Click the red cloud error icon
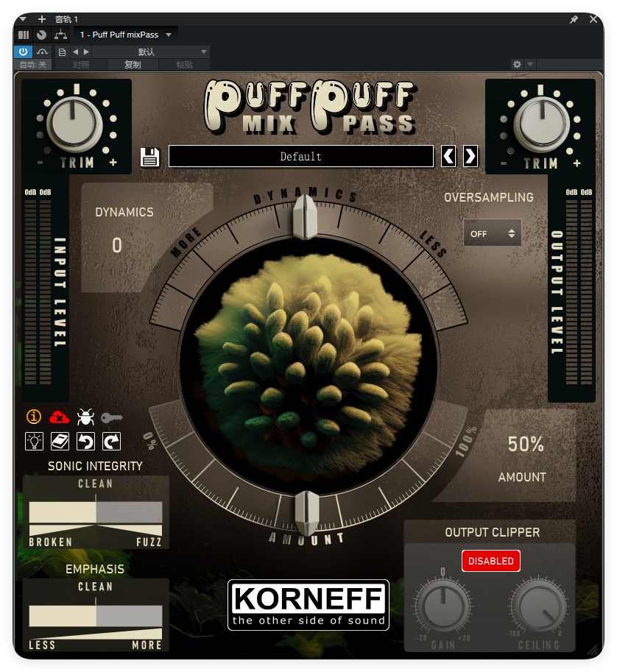This screenshot has width=617, height=672. (x=60, y=417)
